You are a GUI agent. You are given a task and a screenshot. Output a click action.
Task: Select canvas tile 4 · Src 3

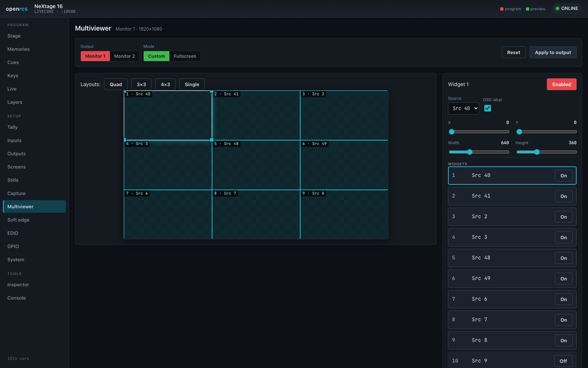pyautogui.click(x=168, y=165)
